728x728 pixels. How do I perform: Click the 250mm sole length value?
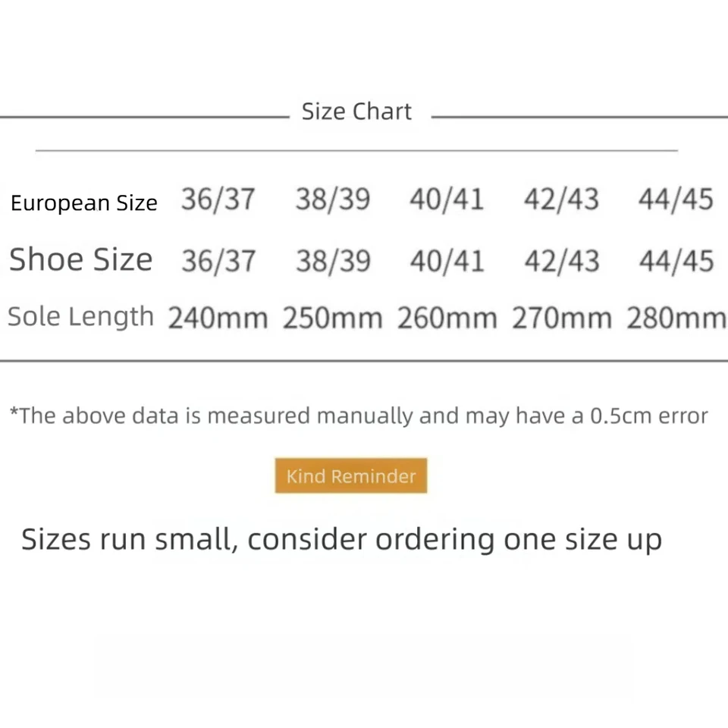(x=333, y=318)
